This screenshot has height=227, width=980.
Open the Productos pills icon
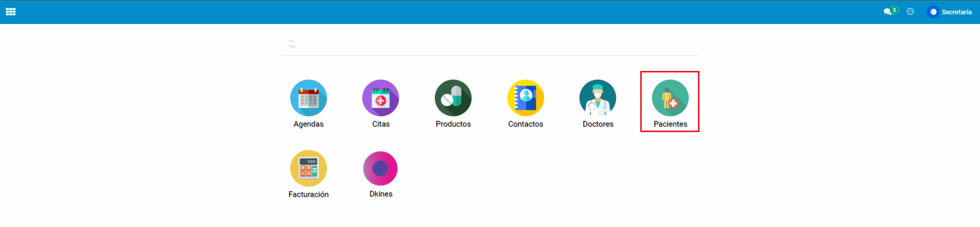(453, 98)
